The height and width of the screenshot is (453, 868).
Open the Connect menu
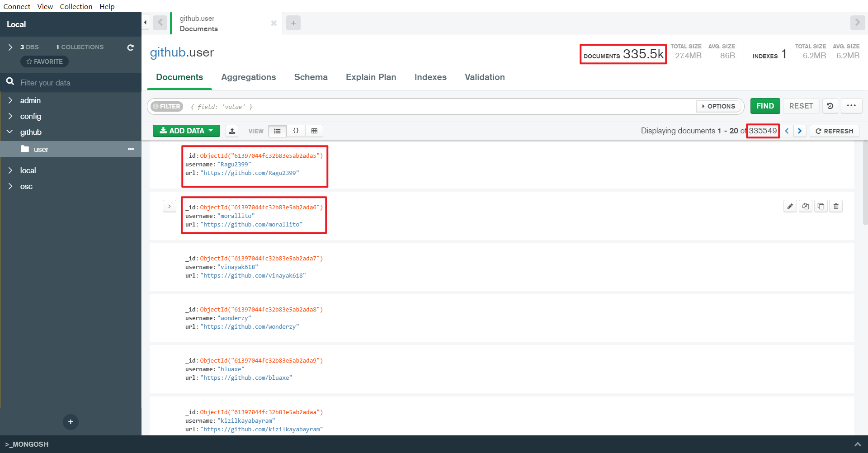[17, 6]
